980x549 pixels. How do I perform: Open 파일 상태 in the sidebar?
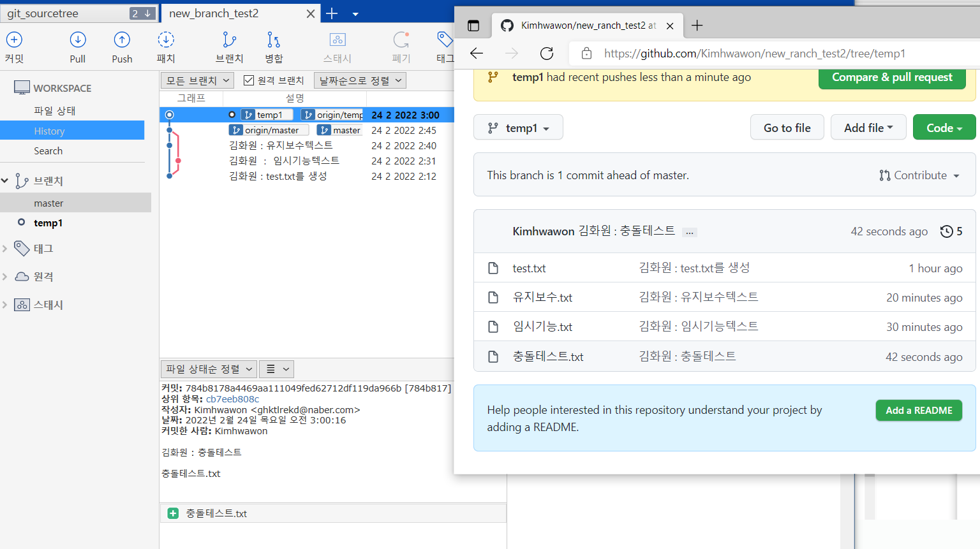(54, 110)
